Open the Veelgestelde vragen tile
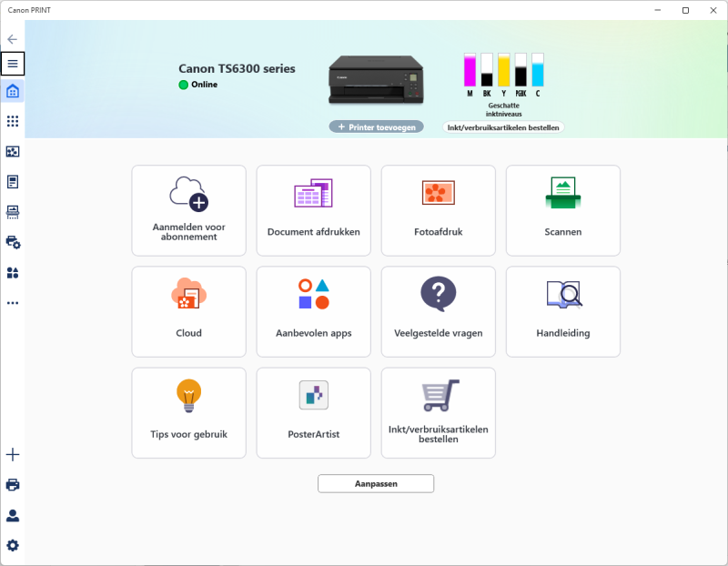Image resolution: width=728 pixels, height=566 pixels. click(x=438, y=311)
